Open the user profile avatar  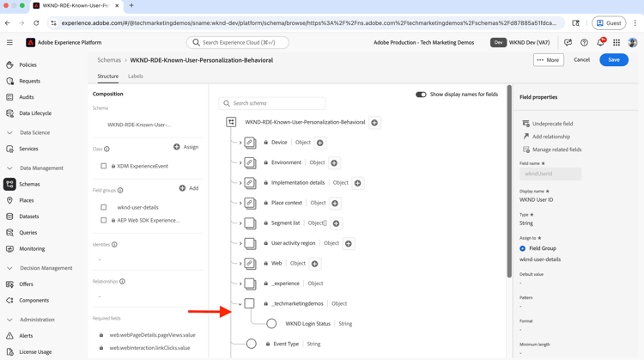point(633,42)
